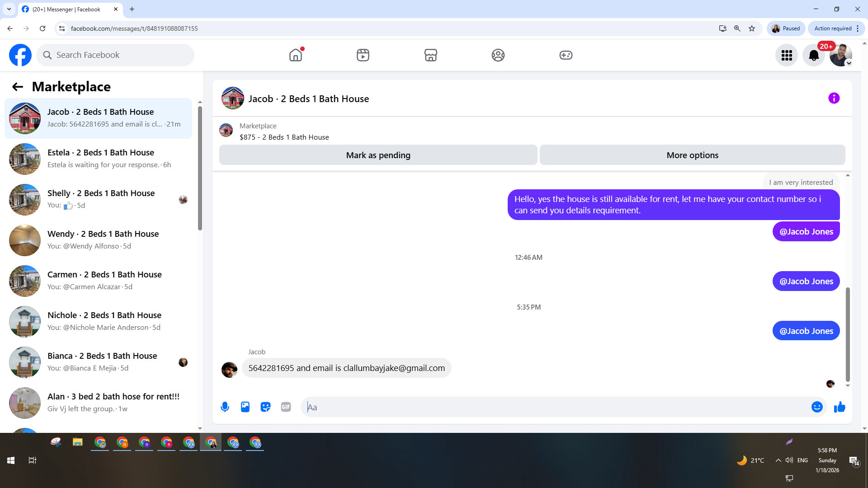Open conversation information purple icon
The image size is (868, 488).
[834, 98]
